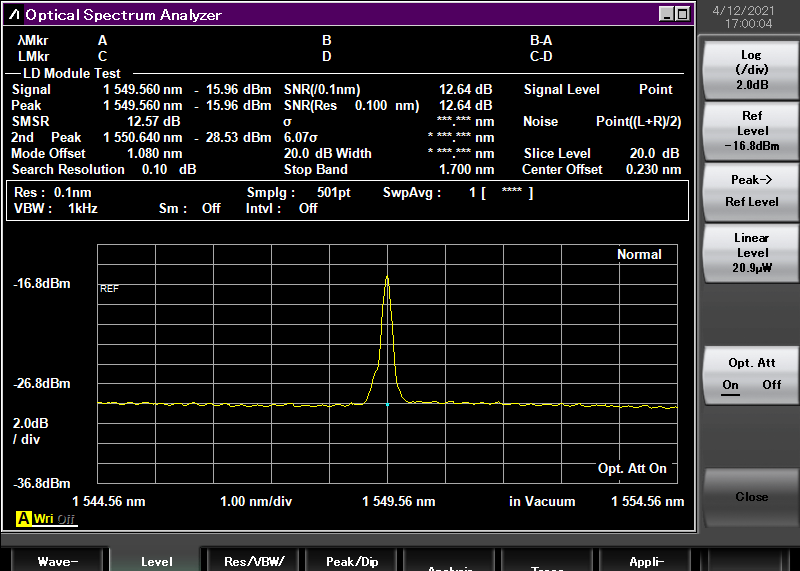
Task: Click the SNR(/0.1nm) 12.64 dB value
Action: click(465, 90)
